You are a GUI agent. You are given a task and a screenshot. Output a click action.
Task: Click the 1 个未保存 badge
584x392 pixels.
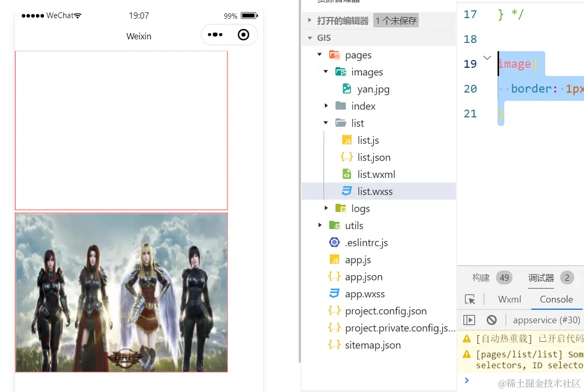point(396,21)
